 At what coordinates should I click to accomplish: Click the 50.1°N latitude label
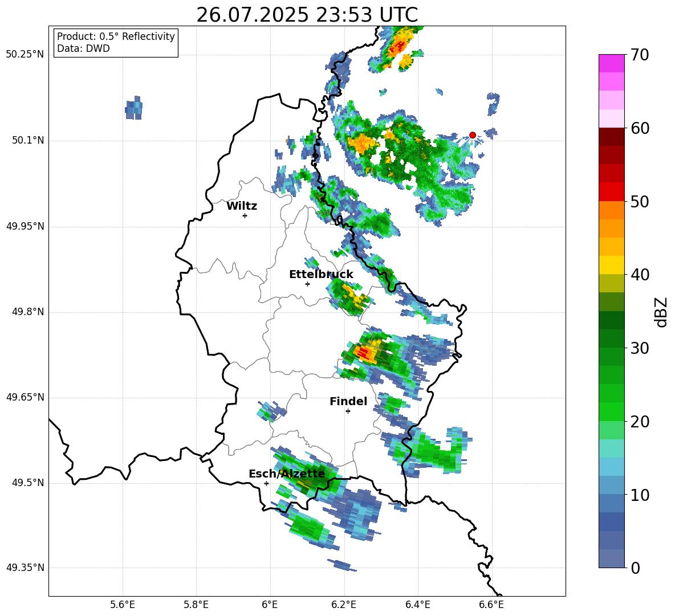point(28,141)
